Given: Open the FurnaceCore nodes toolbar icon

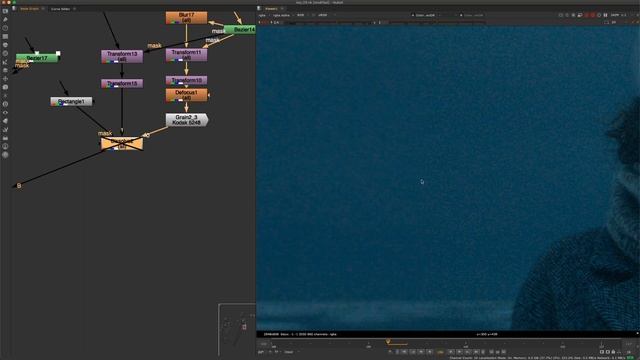Looking at the screenshot, I should pyautogui.click(x=5, y=146).
